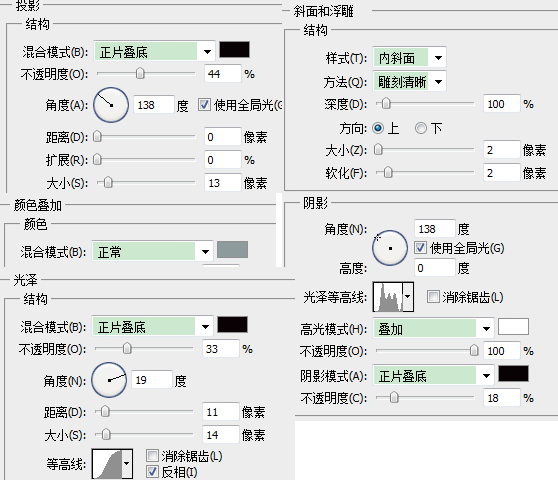The height and width of the screenshot is (480, 558).
Task: Click the 高光 不透明度 slider handle
Action: 474,350
